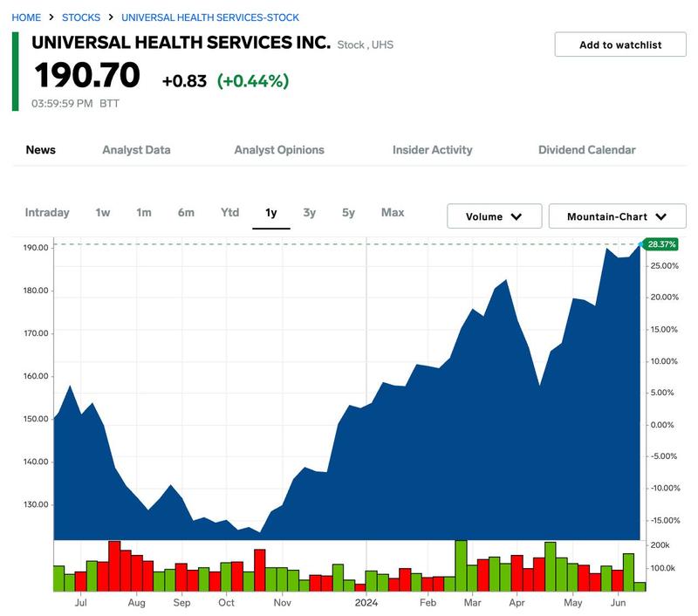
Task: Click the Jul month axis label
Action: tap(80, 603)
